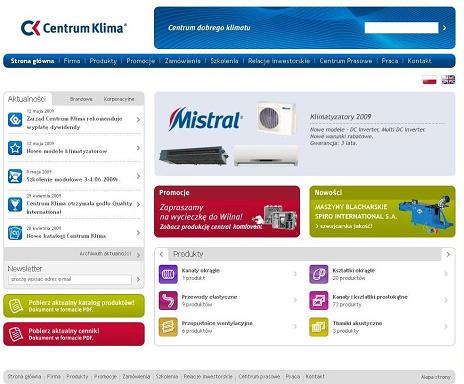The width and height of the screenshot is (464, 384).
Task: Open the Szkolenia menu item
Action: [x=224, y=61]
